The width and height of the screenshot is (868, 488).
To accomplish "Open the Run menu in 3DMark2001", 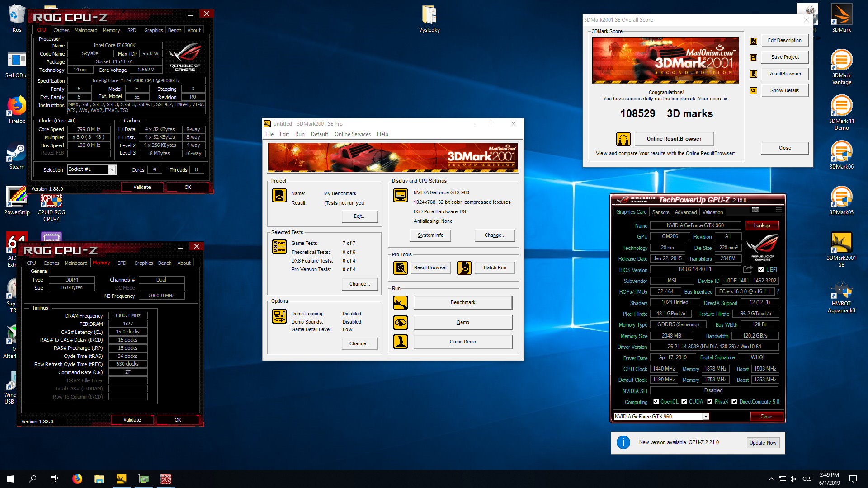I will (300, 134).
